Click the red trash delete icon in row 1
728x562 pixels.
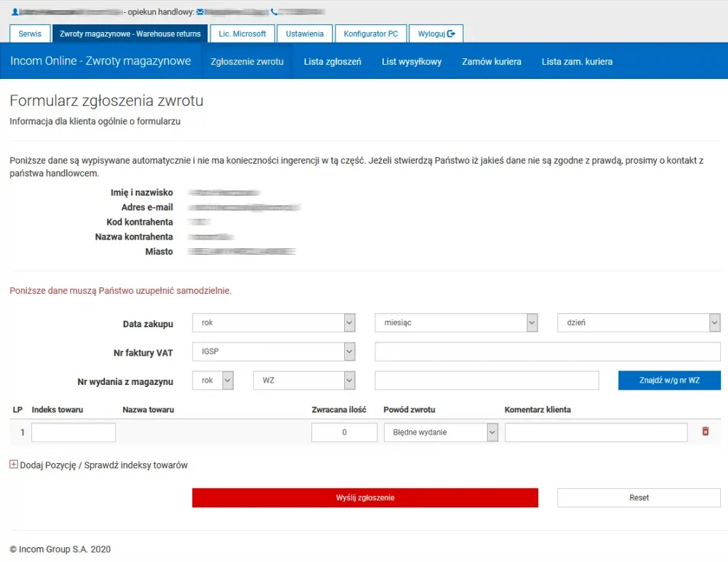[705, 432]
